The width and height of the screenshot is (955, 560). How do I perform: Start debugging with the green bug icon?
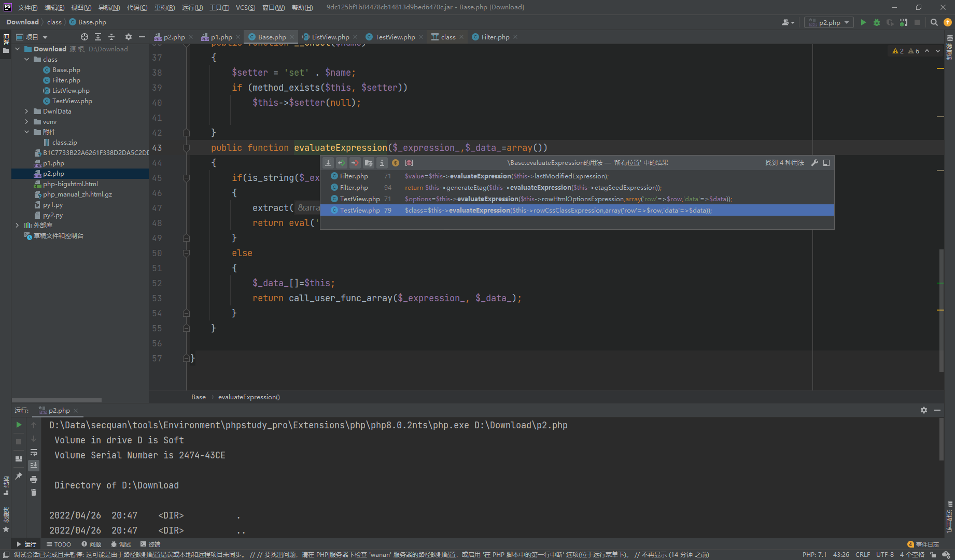pyautogui.click(x=877, y=22)
